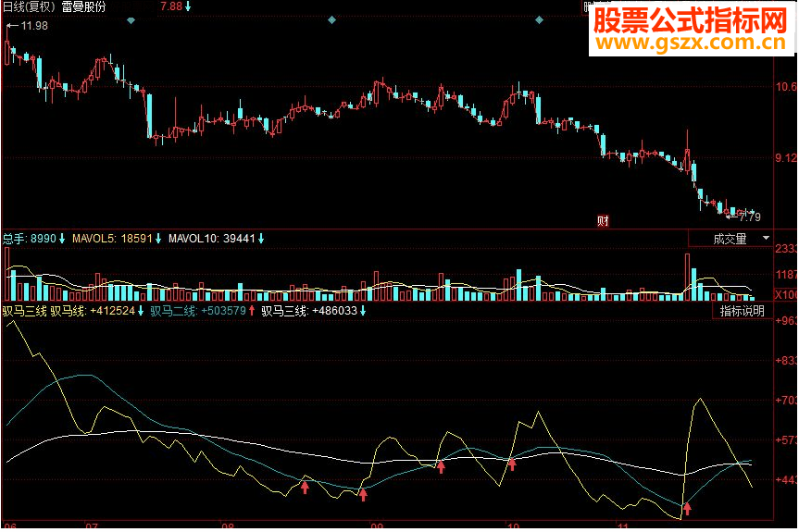
Task: Click the 指标说明 button
Action: click(x=742, y=311)
